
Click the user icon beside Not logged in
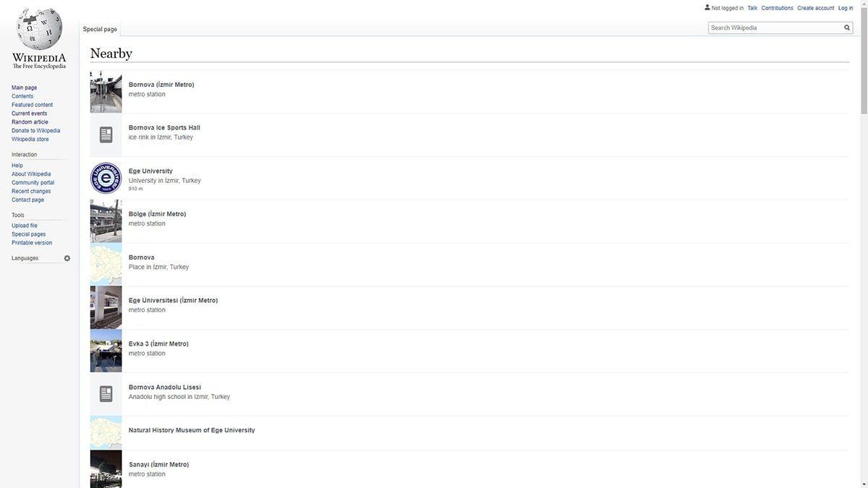coord(707,8)
